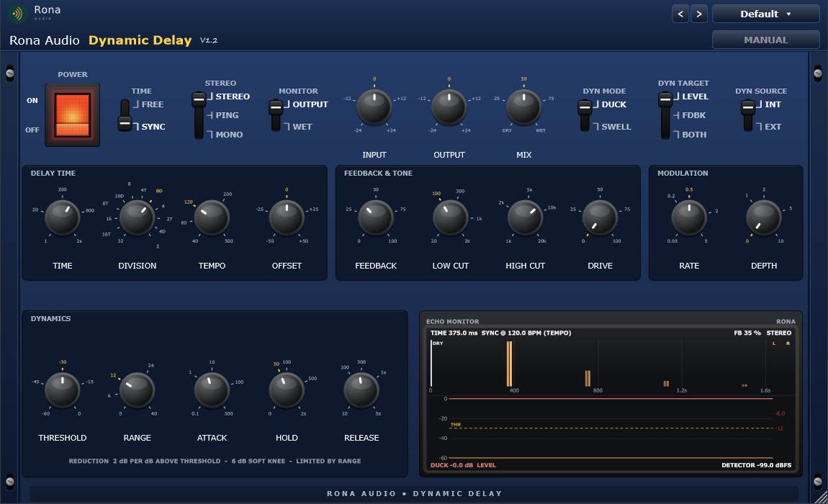Image resolution: width=828 pixels, height=504 pixels.
Task: Click the TEMPO knob
Action: point(212,217)
